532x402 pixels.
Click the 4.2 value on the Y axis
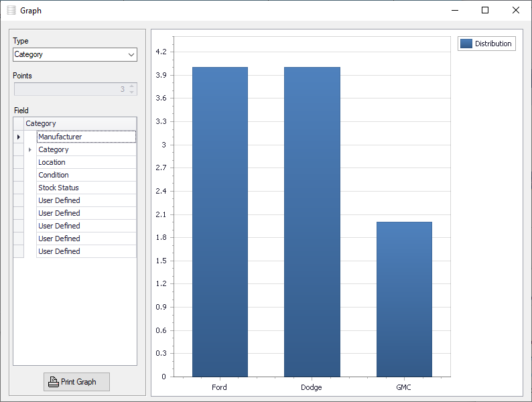click(161, 52)
